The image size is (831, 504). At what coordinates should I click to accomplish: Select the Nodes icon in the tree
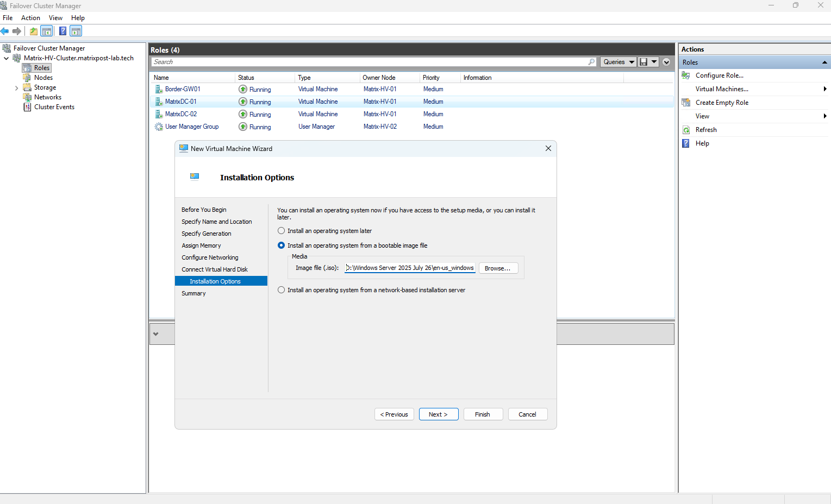pyautogui.click(x=27, y=78)
